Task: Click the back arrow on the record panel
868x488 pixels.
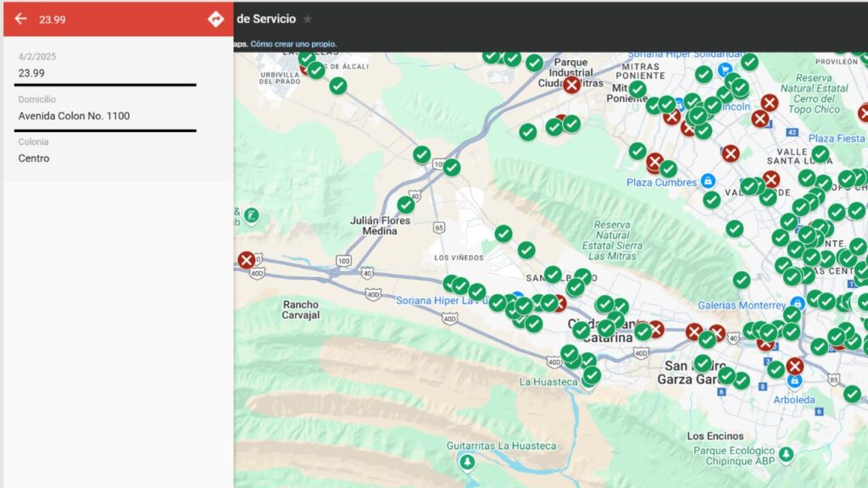Action: coord(20,19)
